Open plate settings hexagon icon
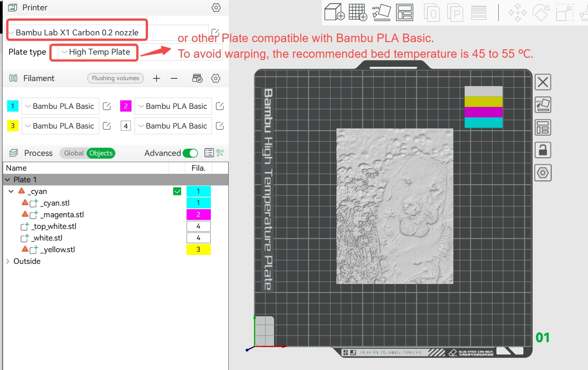This screenshot has width=588, height=370. [543, 173]
